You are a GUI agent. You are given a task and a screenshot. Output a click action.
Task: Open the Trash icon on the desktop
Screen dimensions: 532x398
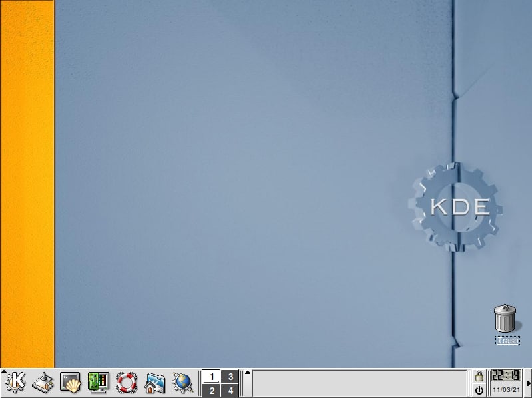pyautogui.click(x=505, y=319)
